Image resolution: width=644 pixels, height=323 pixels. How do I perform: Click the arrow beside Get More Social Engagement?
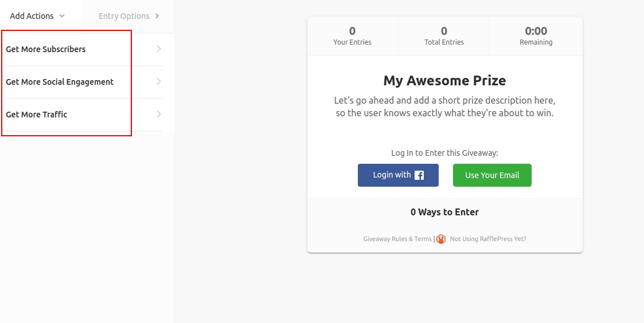pyautogui.click(x=159, y=82)
